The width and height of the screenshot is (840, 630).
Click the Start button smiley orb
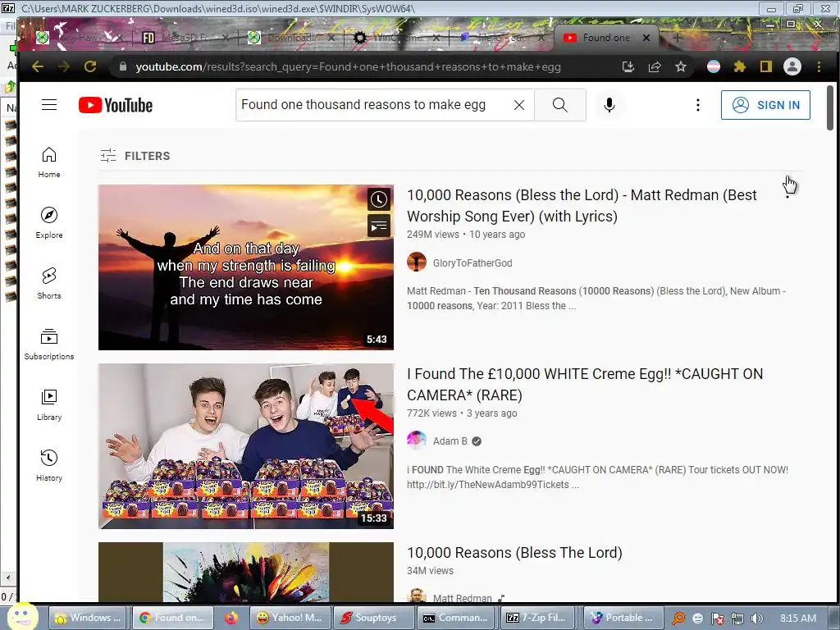click(21, 616)
